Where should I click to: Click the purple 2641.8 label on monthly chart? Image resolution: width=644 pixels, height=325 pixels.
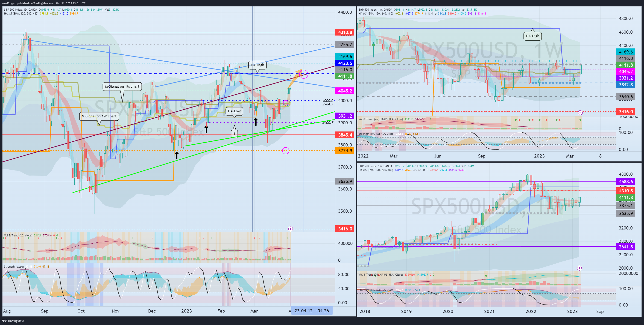626,247
